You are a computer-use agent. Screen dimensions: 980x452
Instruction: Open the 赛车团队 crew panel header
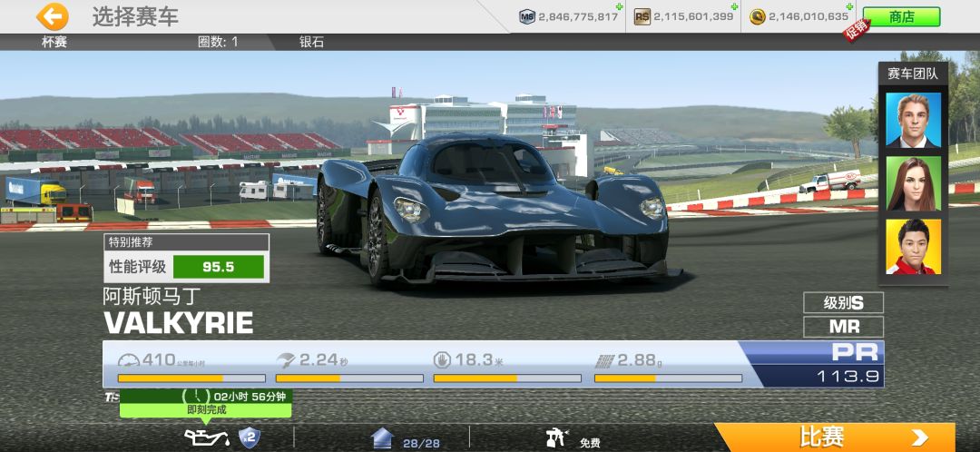click(x=913, y=74)
